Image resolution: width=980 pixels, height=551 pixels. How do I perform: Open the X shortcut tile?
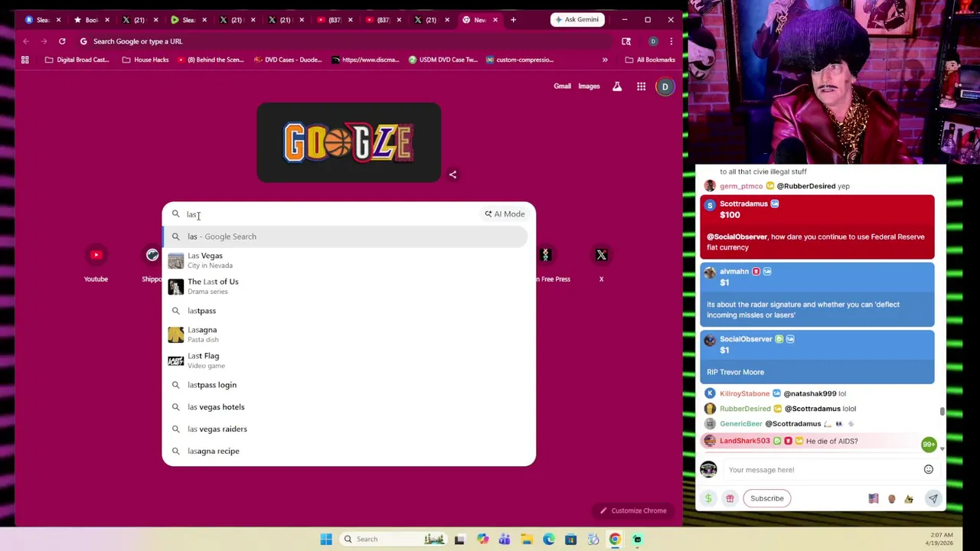(601, 264)
